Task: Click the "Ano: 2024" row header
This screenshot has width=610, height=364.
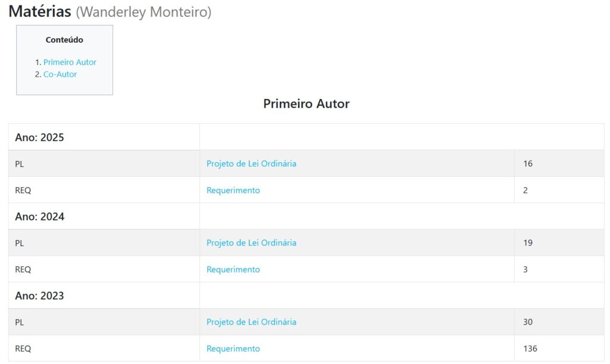Action: pos(39,217)
